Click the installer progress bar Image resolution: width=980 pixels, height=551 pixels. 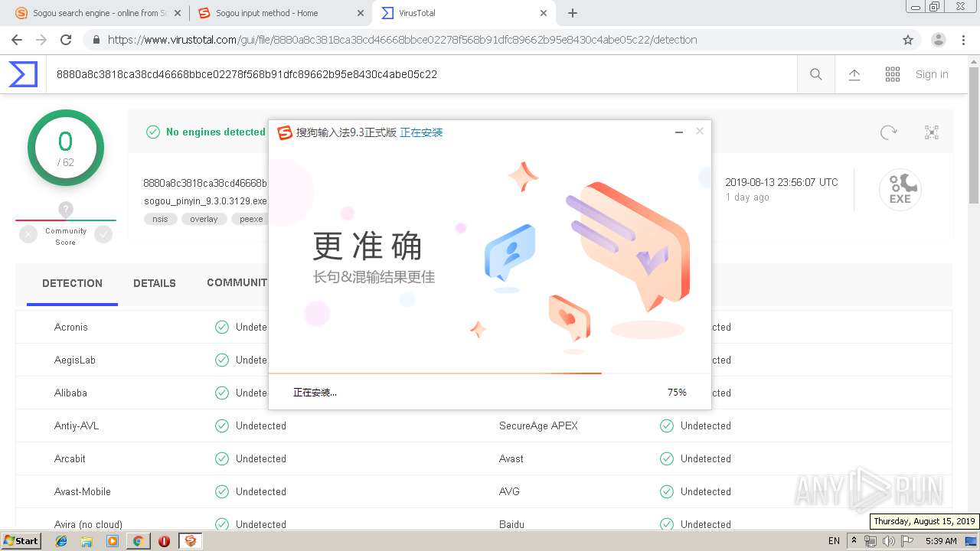pyautogui.click(x=490, y=373)
